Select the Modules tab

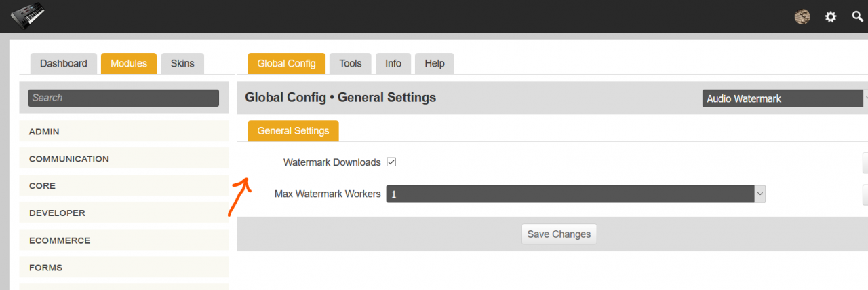[x=129, y=64]
